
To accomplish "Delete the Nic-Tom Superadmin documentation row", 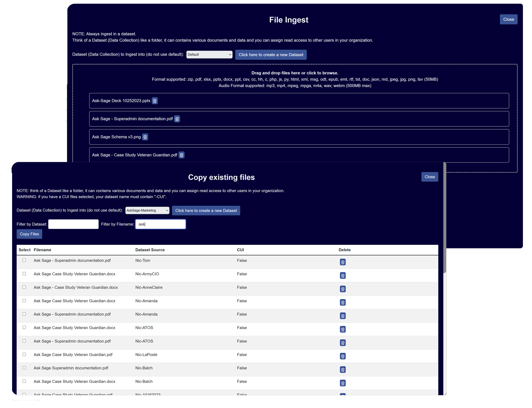I will 343,262.
